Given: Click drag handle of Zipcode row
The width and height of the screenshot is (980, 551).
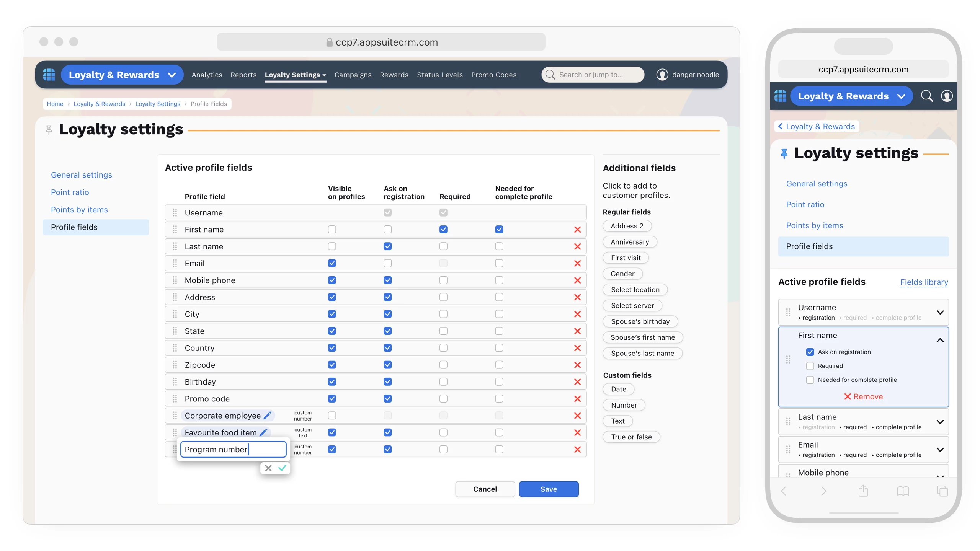Looking at the screenshot, I should tap(175, 365).
